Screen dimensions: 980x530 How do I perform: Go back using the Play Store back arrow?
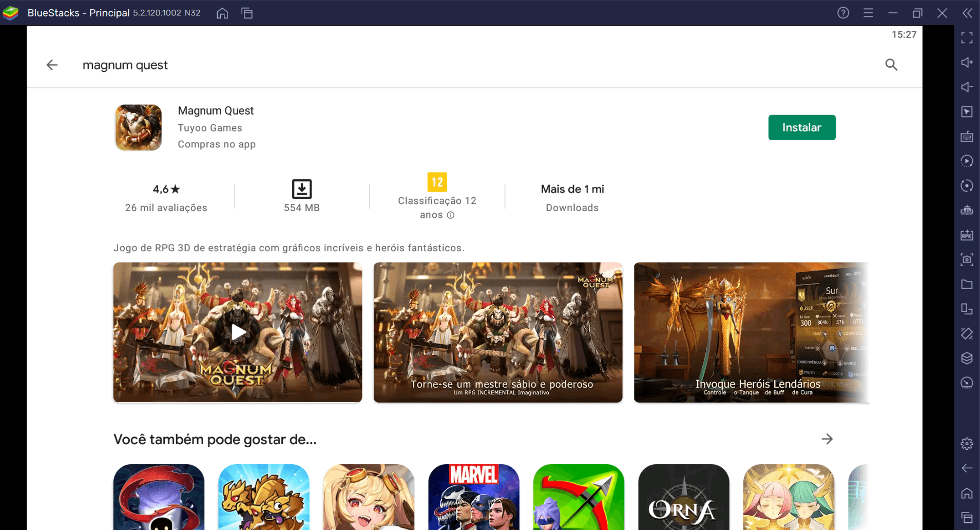tap(52, 65)
